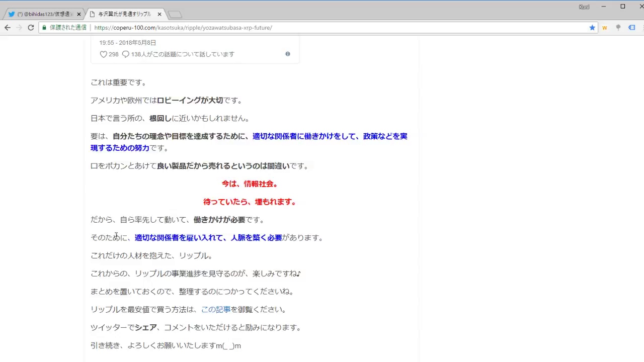Open the blue tag extension icon
This screenshot has height=362, width=644.
pos(632,28)
